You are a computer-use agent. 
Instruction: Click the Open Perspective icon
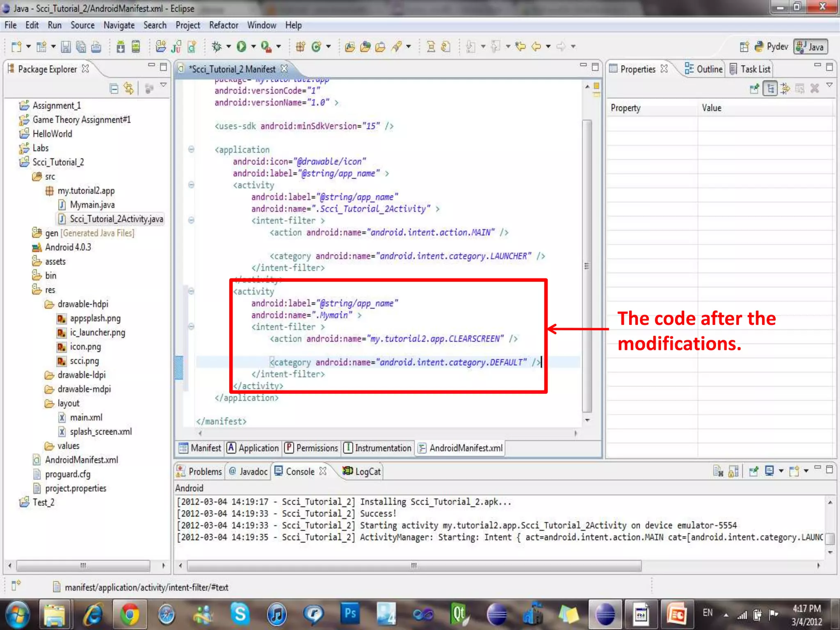pos(744,47)
